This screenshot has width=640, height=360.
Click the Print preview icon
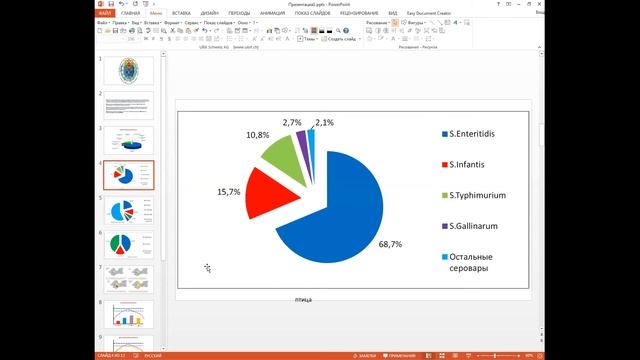[x=140, y=31]
